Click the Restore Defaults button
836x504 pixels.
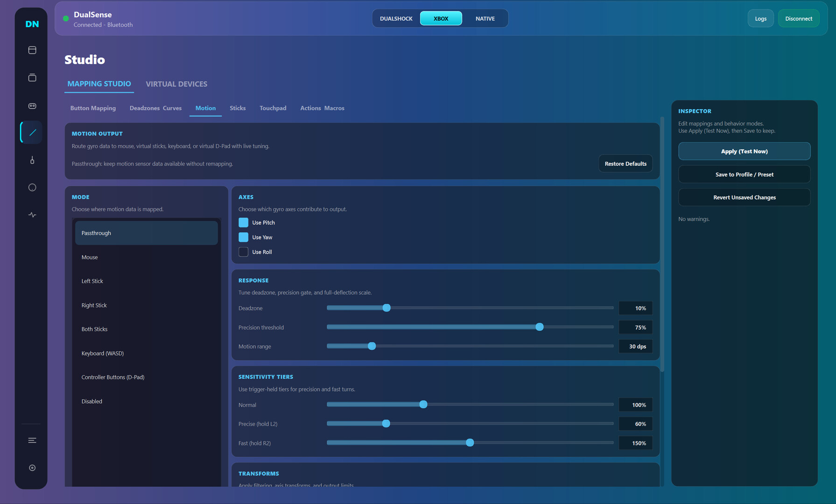coord(625,164)
